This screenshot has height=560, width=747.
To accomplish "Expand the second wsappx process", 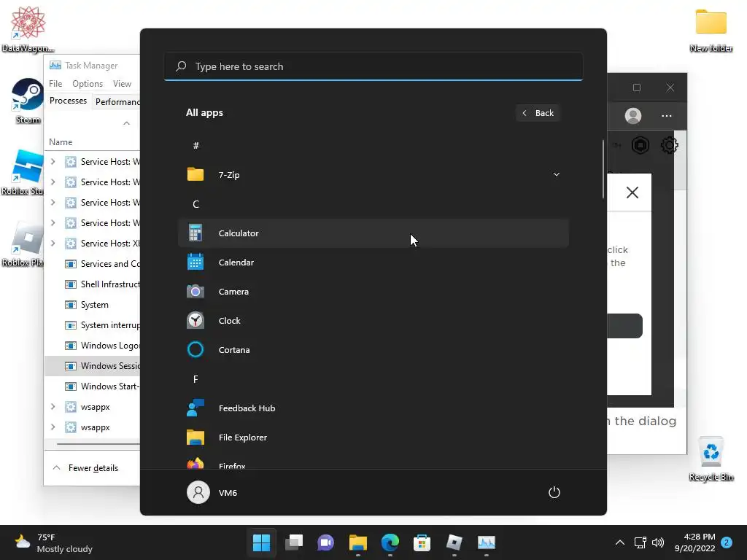I will (53, 427).
